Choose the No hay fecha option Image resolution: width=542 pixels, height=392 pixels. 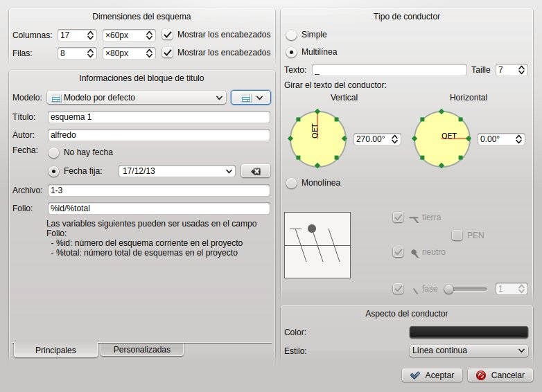tap(53, 152)
